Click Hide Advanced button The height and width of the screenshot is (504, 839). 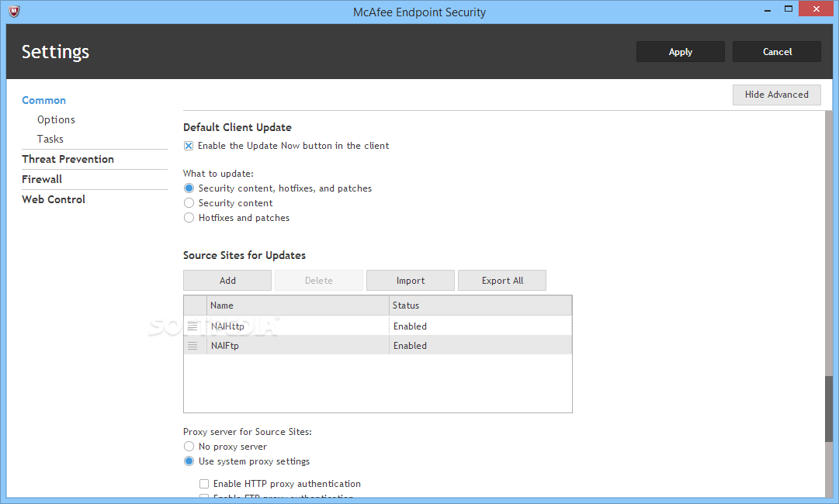[776, 95]
